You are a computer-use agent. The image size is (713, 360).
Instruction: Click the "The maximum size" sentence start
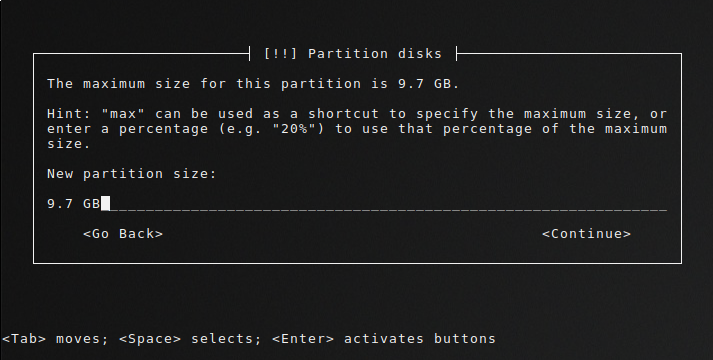[118, 84]
